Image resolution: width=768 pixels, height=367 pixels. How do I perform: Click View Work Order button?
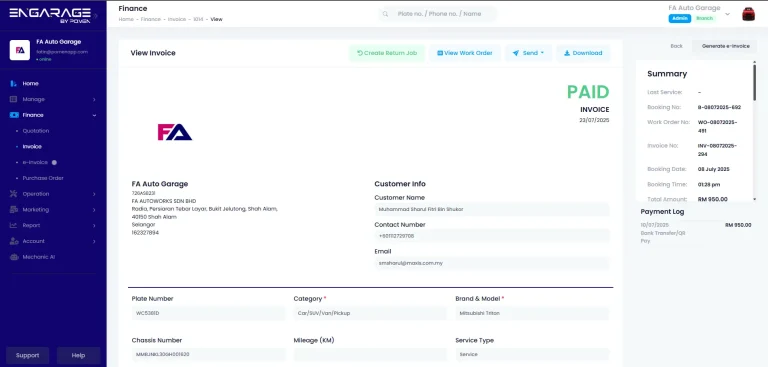tap(465, 53)
